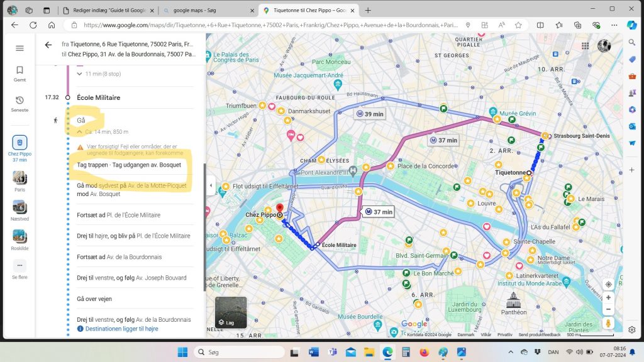The width and height of the screenshot is (644, 362).
Task: Toggle the Lag map layer thumbnail
Action: click(x=230, y=312)
